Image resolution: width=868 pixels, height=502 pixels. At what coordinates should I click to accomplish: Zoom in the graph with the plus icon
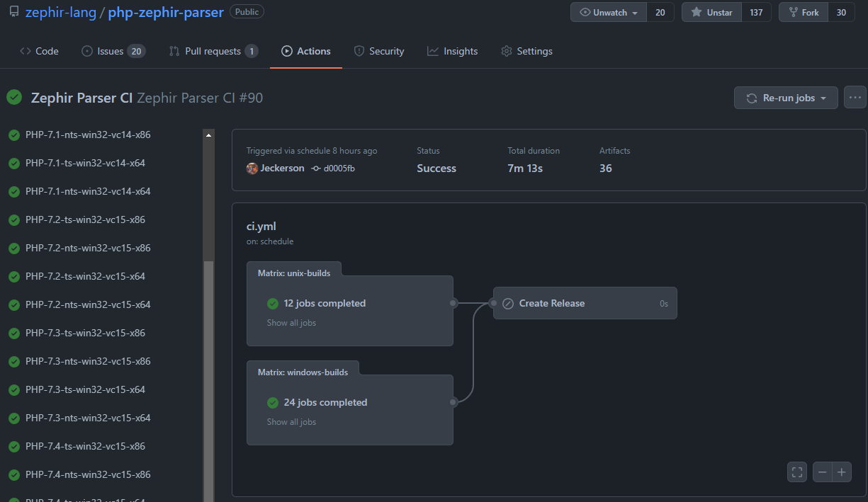pos(842,472)
